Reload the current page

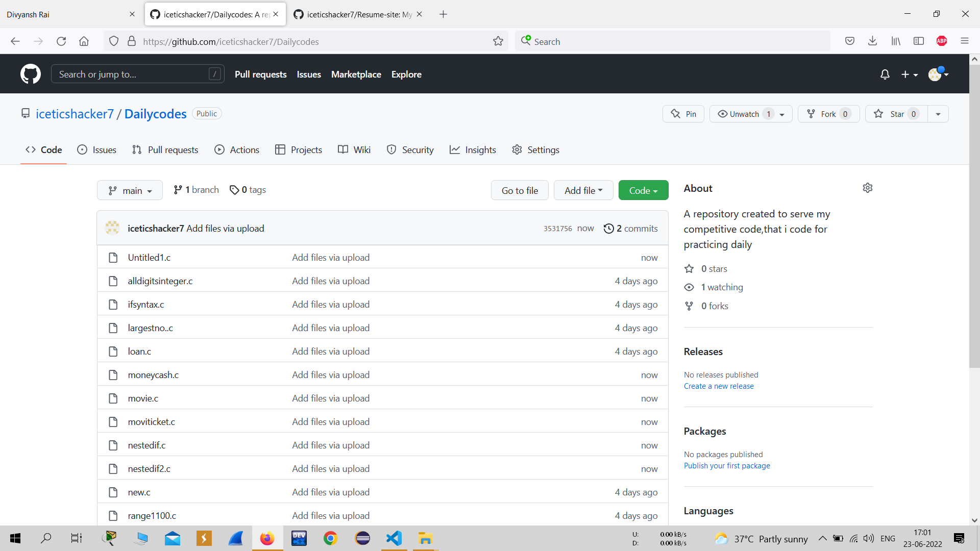pyautogui.click(x=61, y=41)
